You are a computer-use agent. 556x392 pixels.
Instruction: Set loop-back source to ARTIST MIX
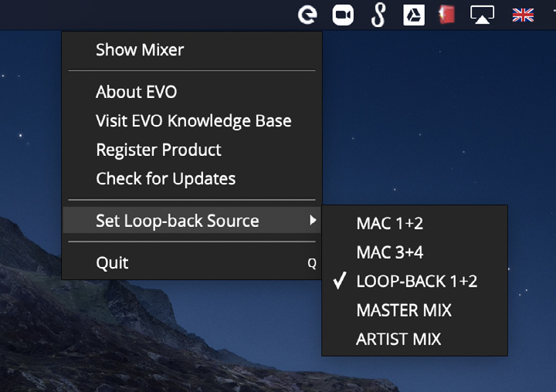(415, 340)
